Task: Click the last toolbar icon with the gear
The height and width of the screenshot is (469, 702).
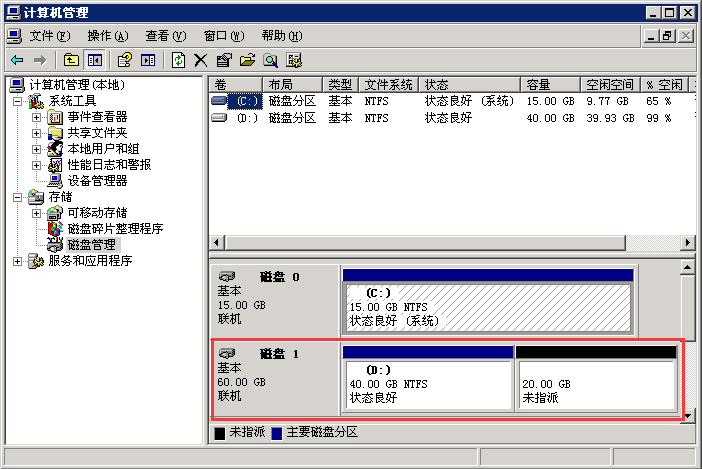Action: [x=294, y=60]
